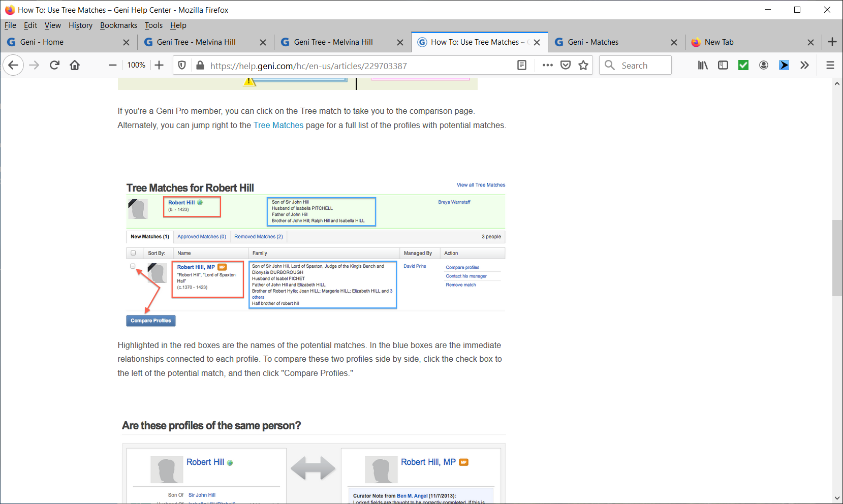Viewport: 843px width, 504px height.
Task: Save page to Pocket icon
Action: click(x=565, y=65)
